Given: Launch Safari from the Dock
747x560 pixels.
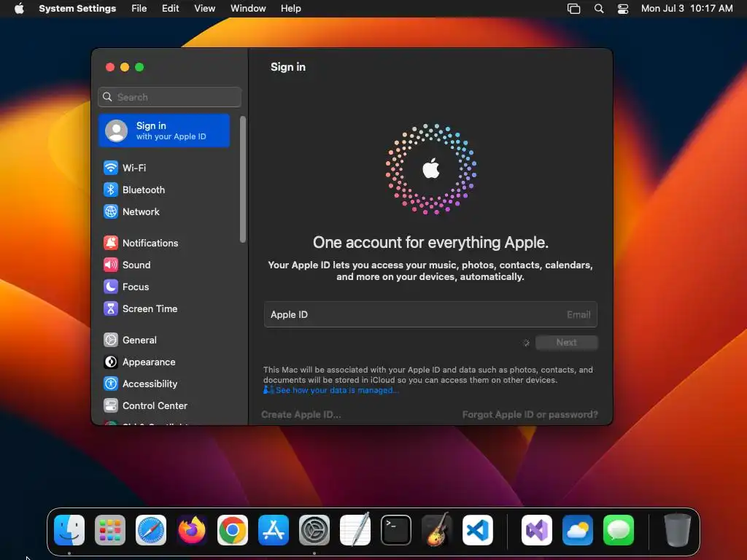Looking at the screenshot, I should [x=151, y=530].
